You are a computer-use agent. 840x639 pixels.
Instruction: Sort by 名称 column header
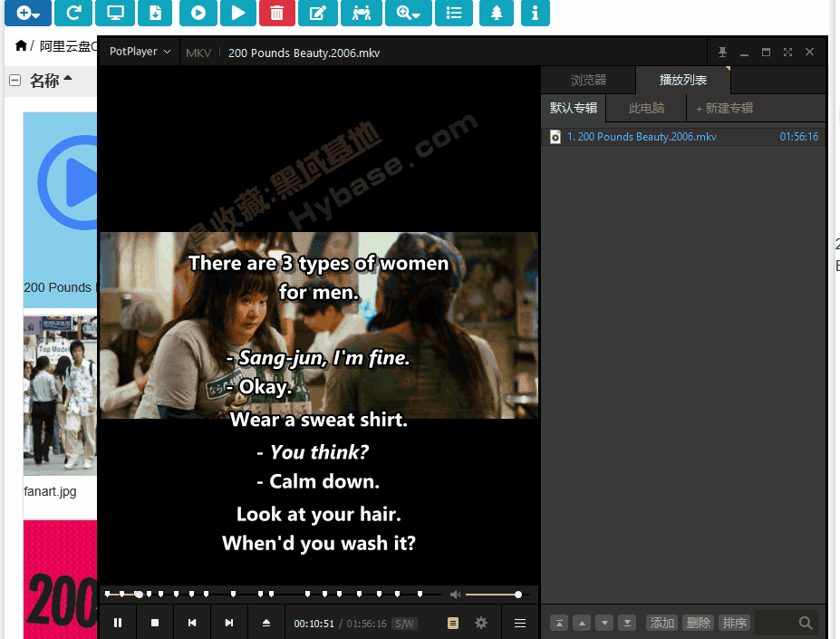51,81
